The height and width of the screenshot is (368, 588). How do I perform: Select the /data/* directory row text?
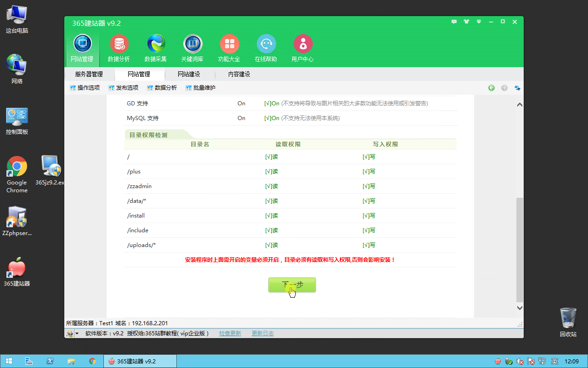tap(136, 201)
